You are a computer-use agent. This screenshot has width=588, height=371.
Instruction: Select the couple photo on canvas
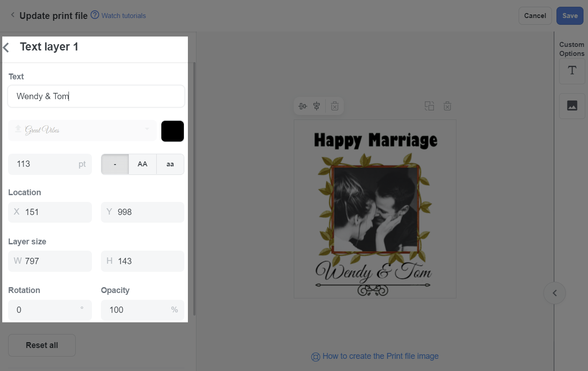375,209
